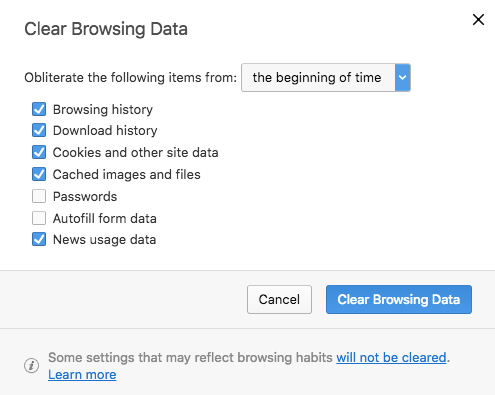The image size is (495, 395).
Task: Click the 'Passwords' label text
Action: pos(85,197)
